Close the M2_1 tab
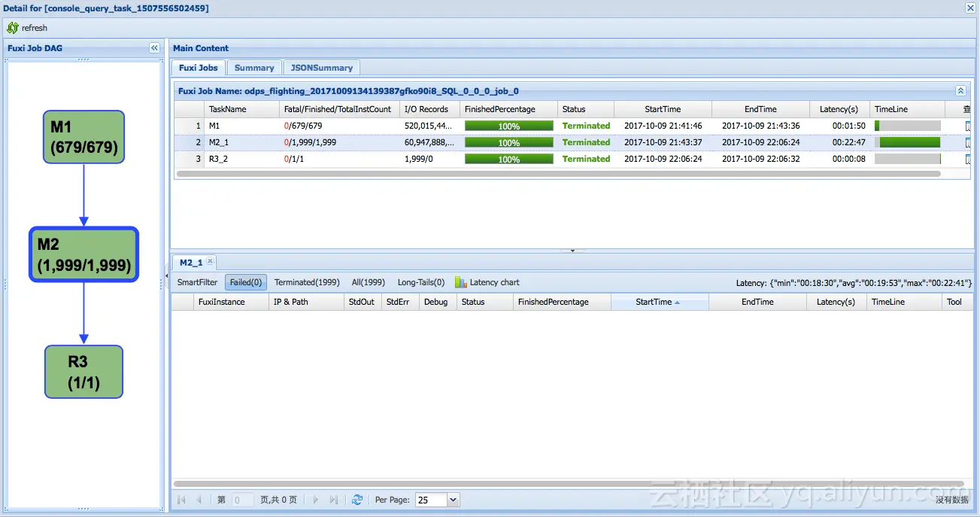The height and width of the screenshot is (517, 980). [x=211, y=262]
